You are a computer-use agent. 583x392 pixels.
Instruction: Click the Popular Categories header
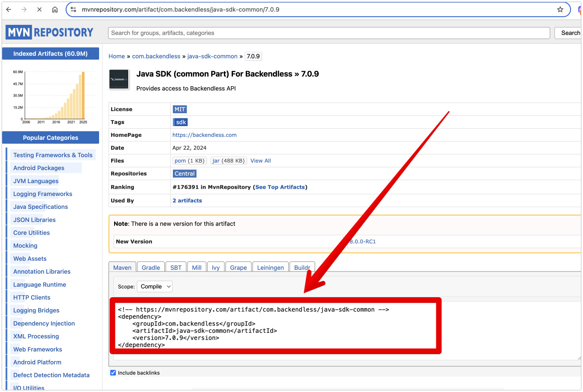coord(51,138)
